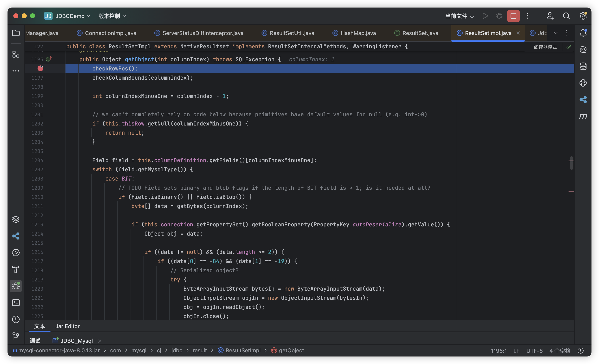Click the Debug bug icon in top toolbar

[x=499, y=16]
